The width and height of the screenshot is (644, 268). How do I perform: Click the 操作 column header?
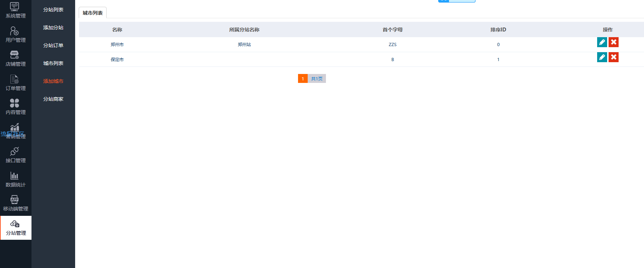tap(608, 30)
